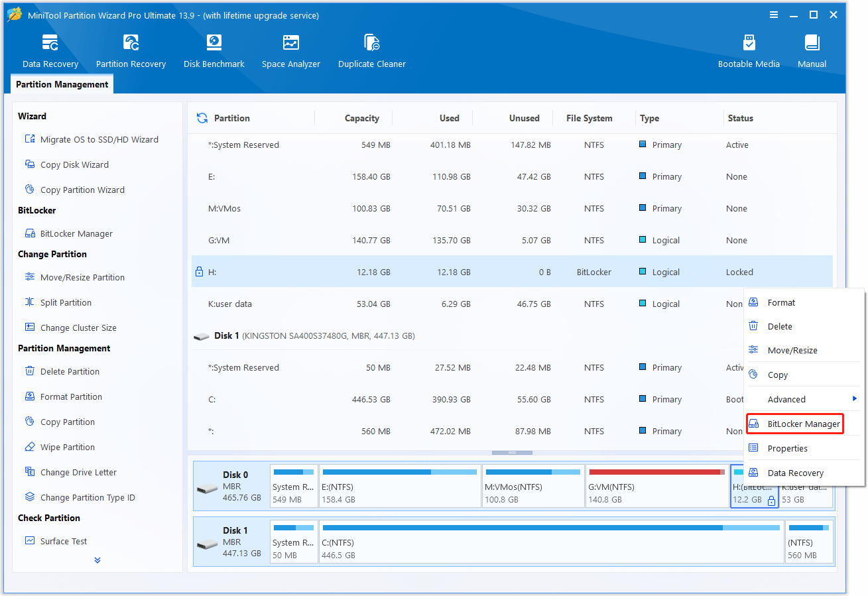Sort by Status column header
The width and height of the screenshot is (868, 596).
point(741,118)
